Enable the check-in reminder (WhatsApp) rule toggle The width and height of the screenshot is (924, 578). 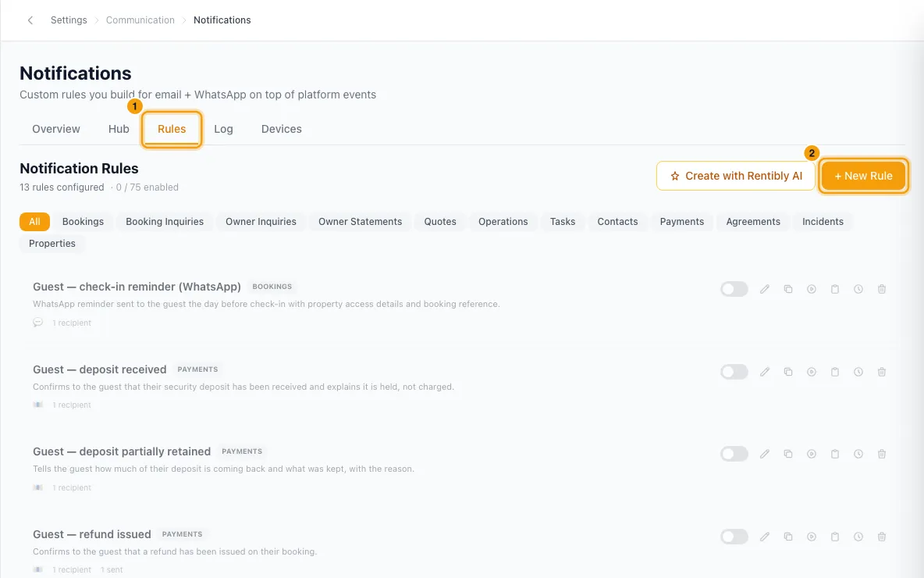(734, 289)
